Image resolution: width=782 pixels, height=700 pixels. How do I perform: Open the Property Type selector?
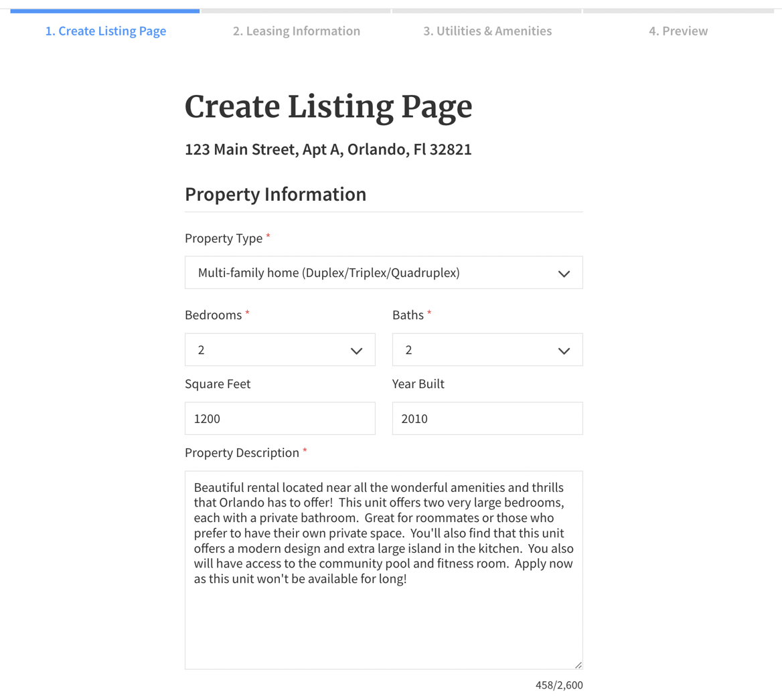coord(384,272)
